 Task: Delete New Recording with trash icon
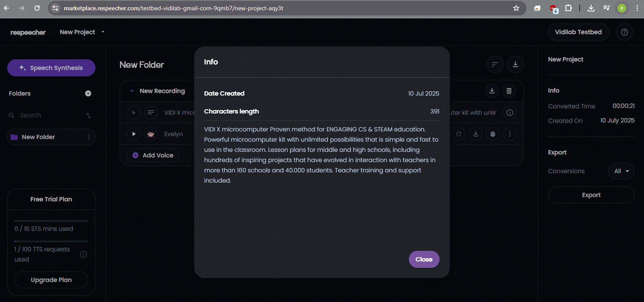click(509, 91)
